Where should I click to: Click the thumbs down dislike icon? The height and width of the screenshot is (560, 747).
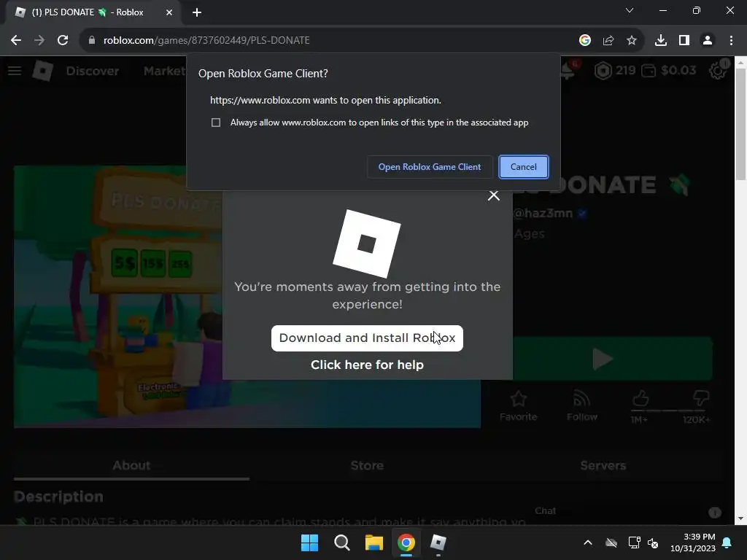click(x=701, y=398)
